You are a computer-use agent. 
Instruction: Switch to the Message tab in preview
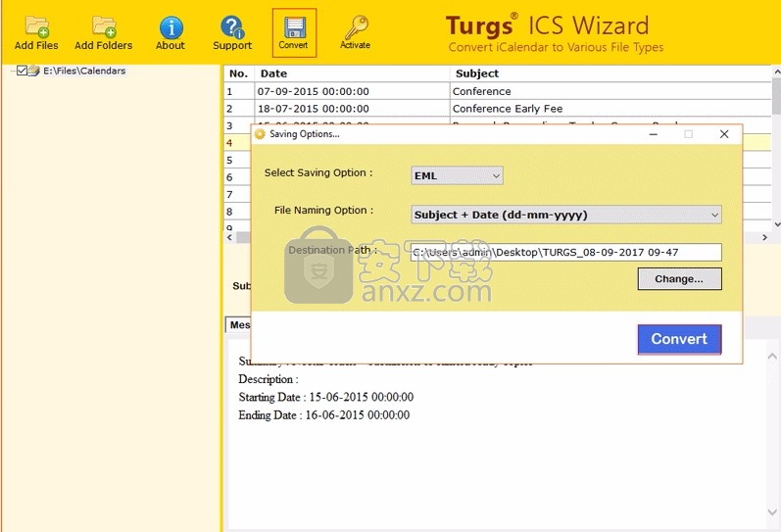[x=238, y=324]
